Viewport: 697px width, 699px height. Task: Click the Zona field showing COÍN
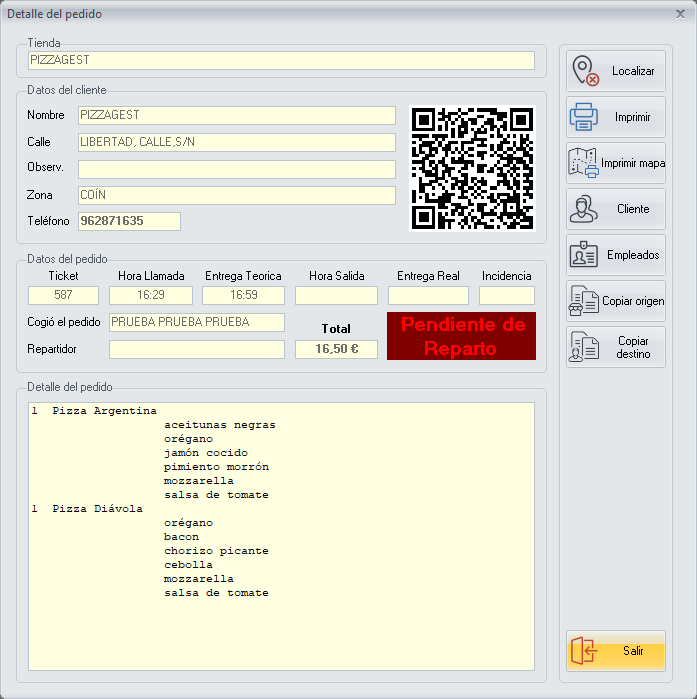[237, 195]
